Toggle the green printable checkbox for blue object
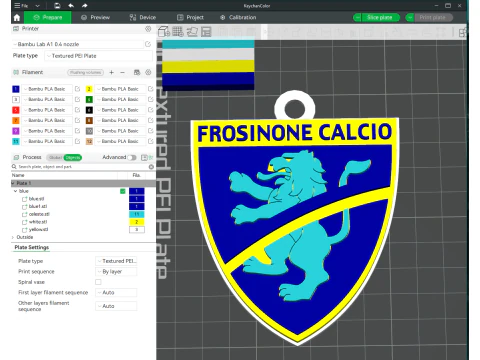Viewport: 480px width, 360px height. (x=123, y=191)
